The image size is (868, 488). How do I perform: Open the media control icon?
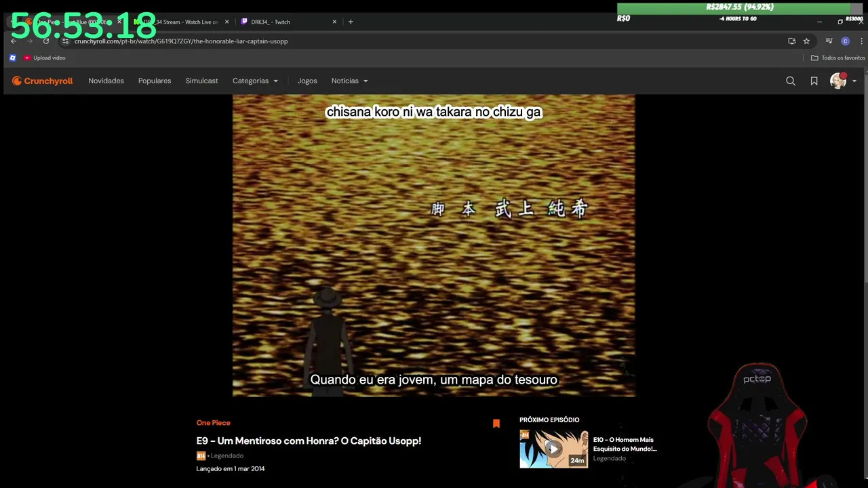point(829,41)
